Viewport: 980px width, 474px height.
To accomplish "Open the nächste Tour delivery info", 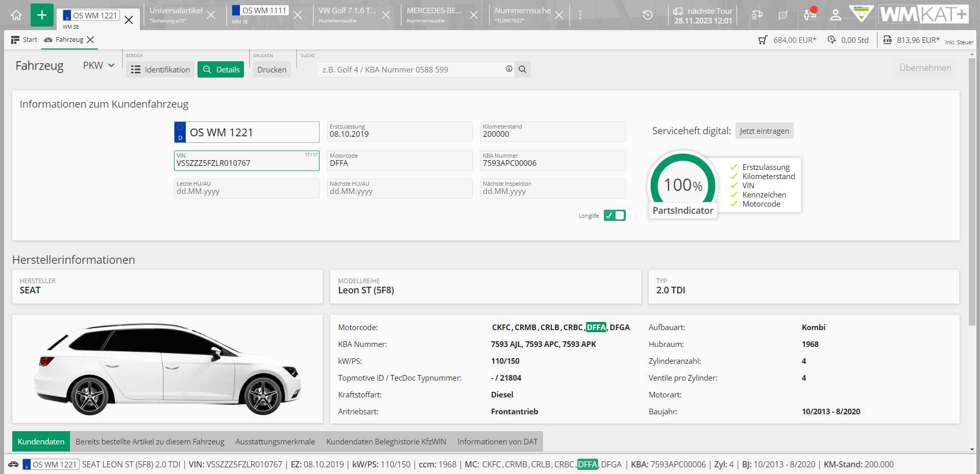I will coord(703,15).
